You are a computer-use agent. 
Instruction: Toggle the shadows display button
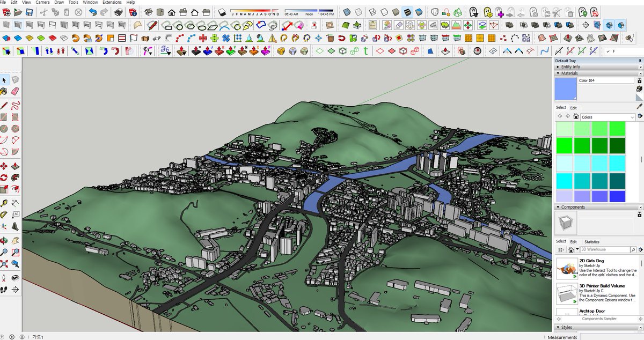click(222, 12)
